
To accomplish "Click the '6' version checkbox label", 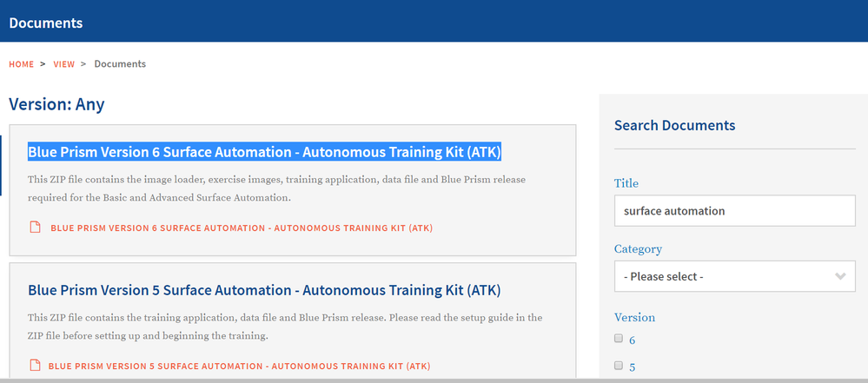I will coord(633,340).
